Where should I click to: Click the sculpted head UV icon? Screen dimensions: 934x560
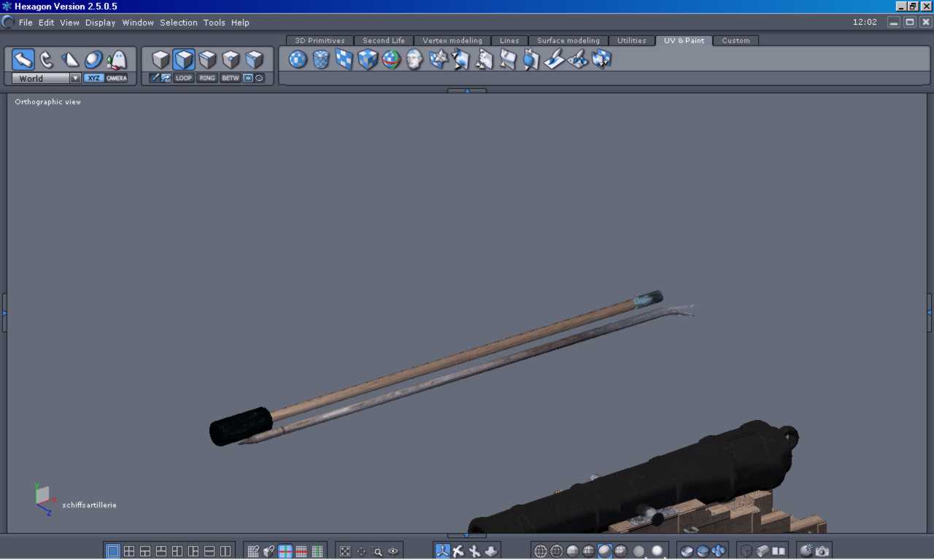pyautogui.click(x=414, y=59)
